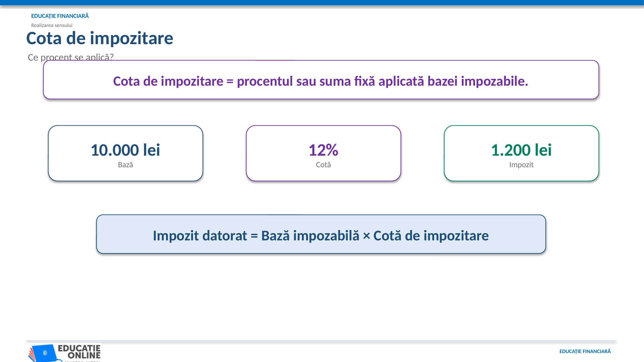Click the Cota de impozitare slide title
The height and width of the screenshot is (362, 644).
(100, 38)
